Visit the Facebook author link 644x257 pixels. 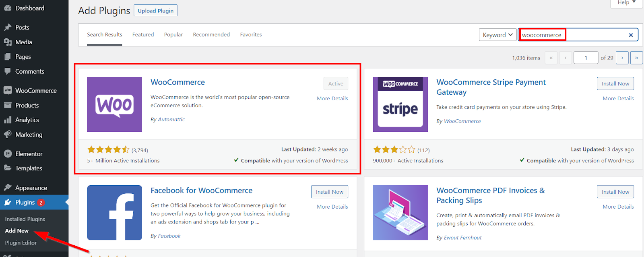(x=169, y=236)
